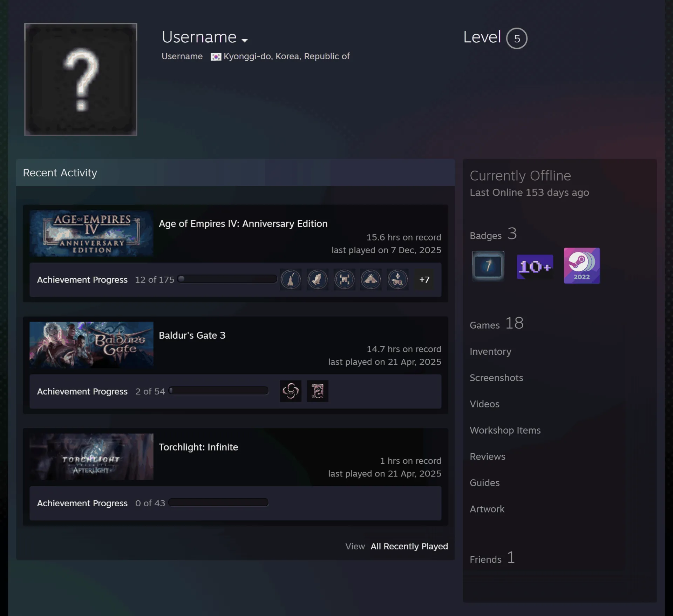View third Age of Empires achievement icon
Image resolution: width=673 pixels, height=616 pixels.
[x=344, y=279]
